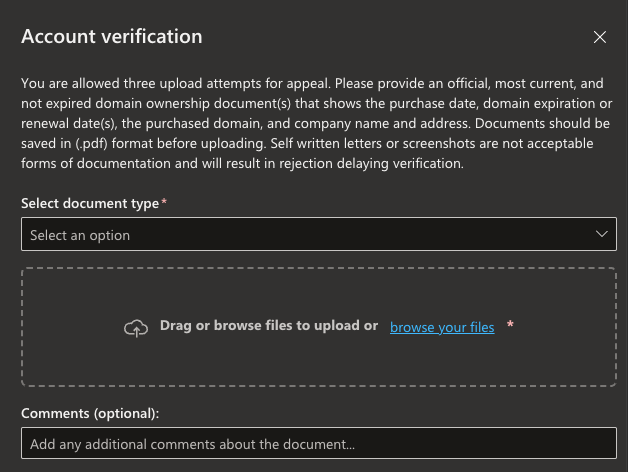Close the Account verification dialog
The image size is (628, 472).
(600, 37)
